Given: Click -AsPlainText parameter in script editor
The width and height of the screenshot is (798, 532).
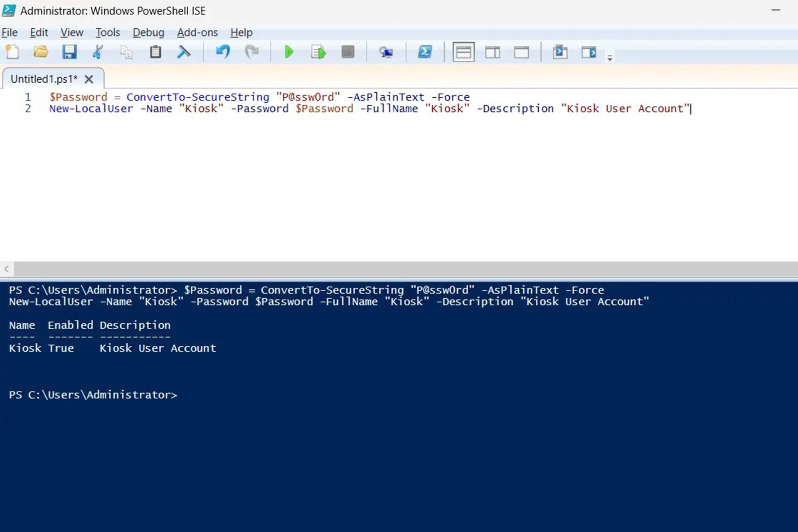Looking at the screenshot, I should coord(386,97).
